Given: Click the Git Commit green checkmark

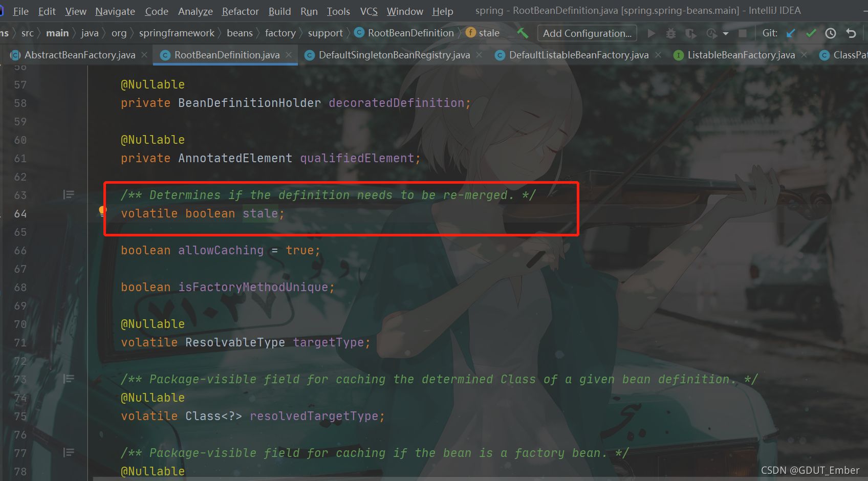Looking at the screenshot, I should tap(811, 33).
